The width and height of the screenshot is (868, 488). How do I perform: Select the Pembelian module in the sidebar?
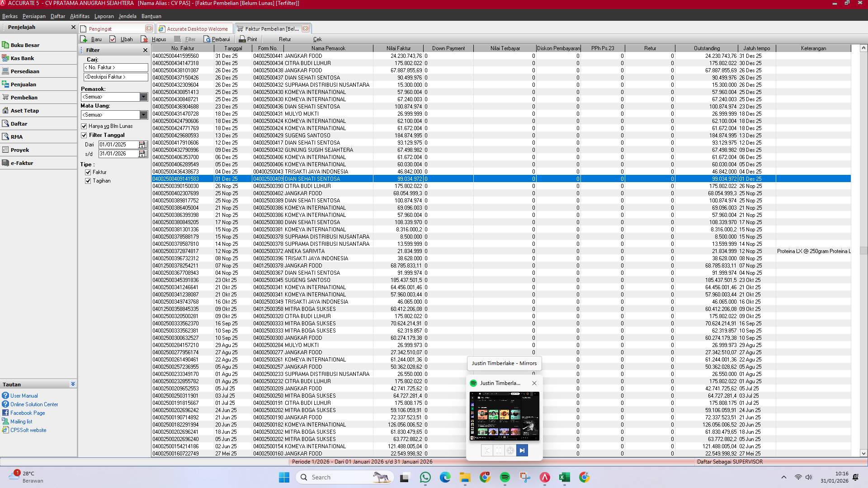(x=24, y=97)
